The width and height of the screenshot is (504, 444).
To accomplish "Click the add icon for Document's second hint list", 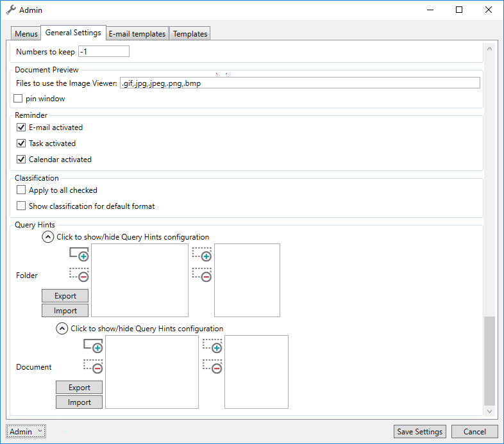I will 212,345.
